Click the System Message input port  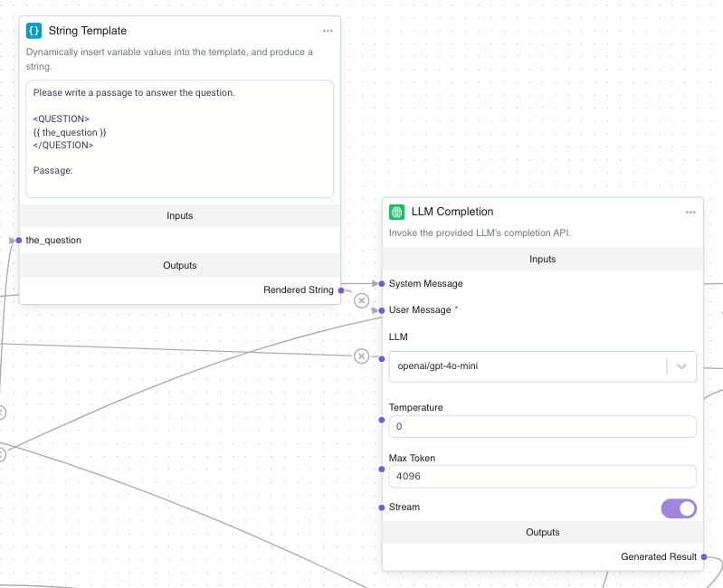(x=382, y=284)
